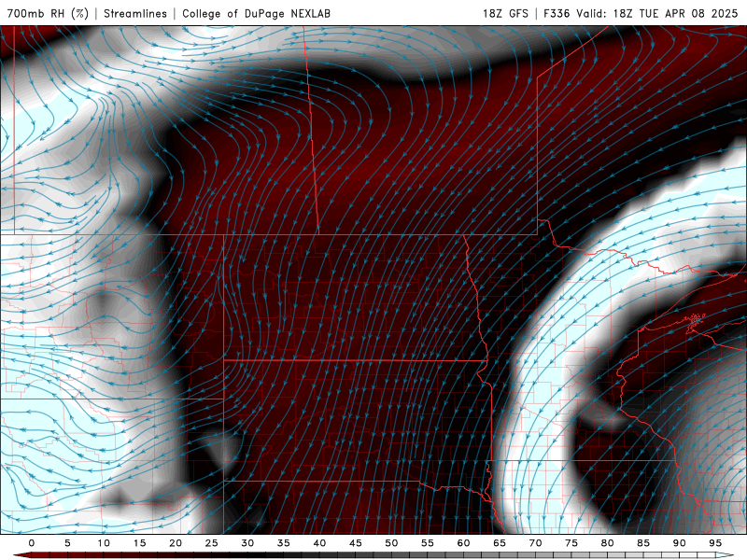
Task: Pick the "15" legend value
Action: tap(139, 543)
